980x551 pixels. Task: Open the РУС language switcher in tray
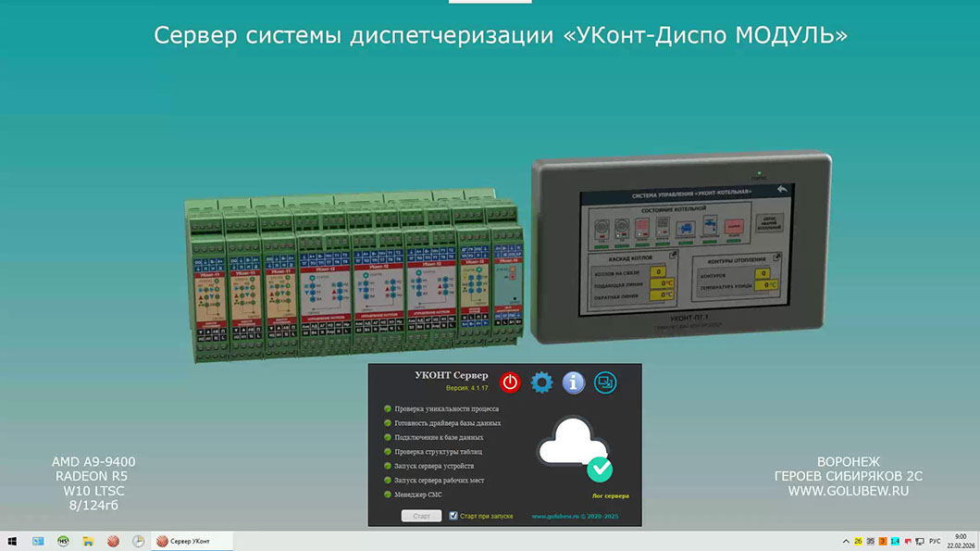point(935,541)
